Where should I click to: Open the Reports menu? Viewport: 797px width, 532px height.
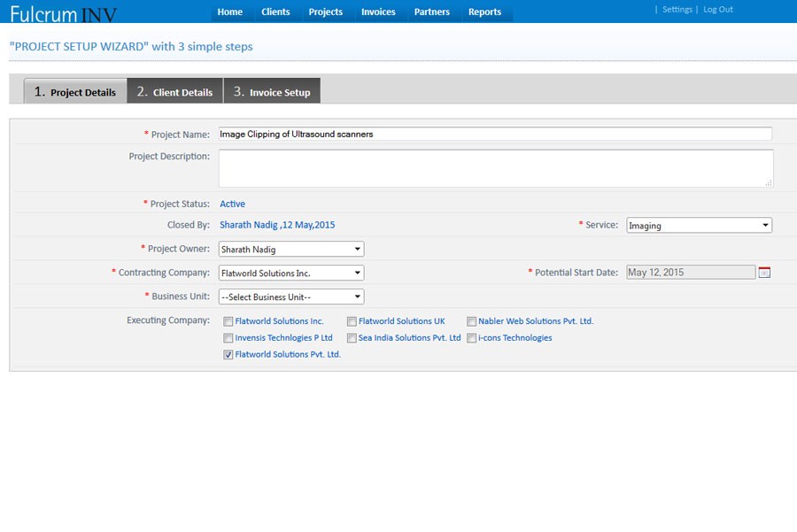(484, 12)
